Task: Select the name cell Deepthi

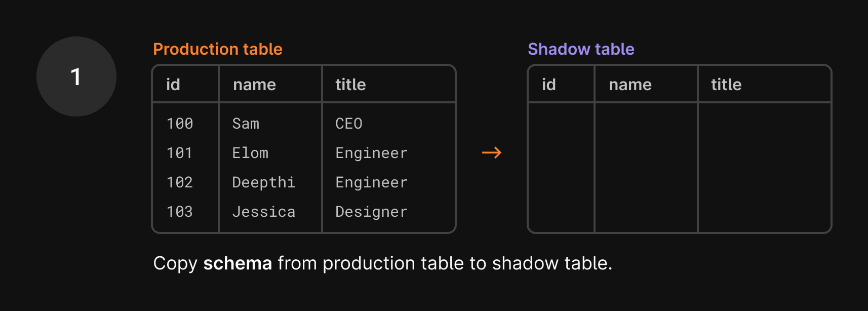Action: 263,182
